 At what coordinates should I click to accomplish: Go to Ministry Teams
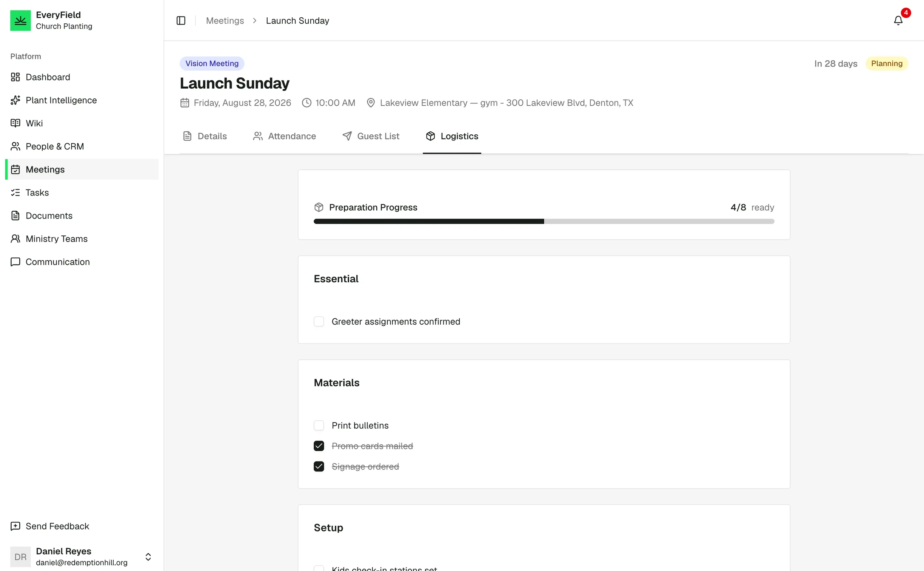[x=82, y=239]
